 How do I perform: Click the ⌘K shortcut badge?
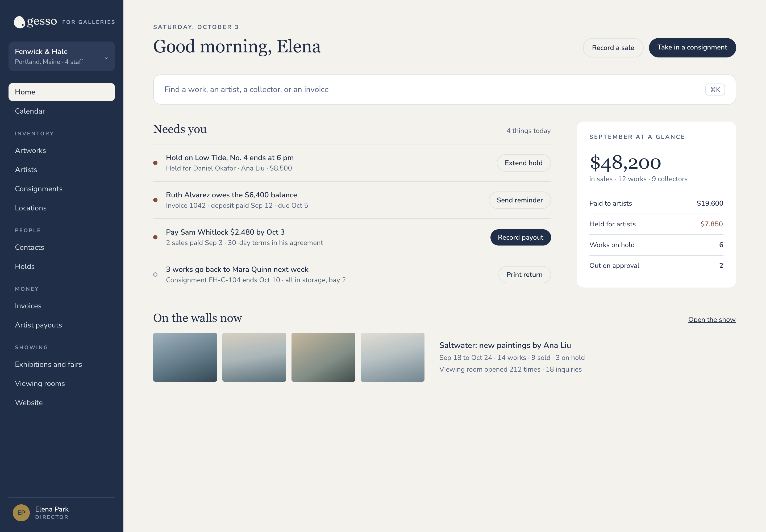(x=715, y=89)
